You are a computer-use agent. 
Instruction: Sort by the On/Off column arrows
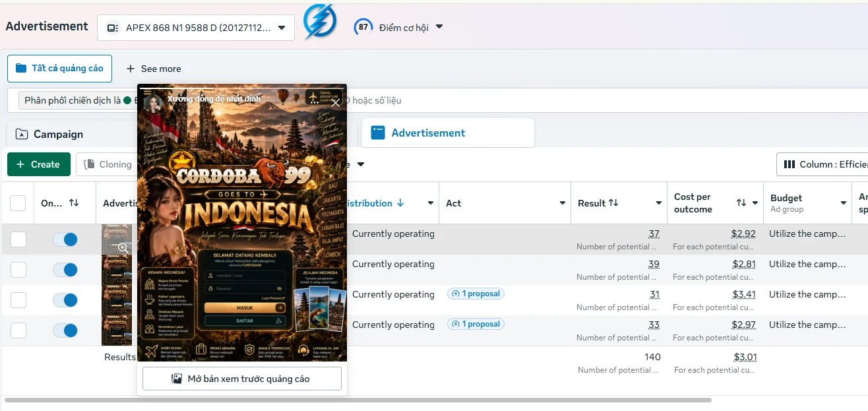74,203
